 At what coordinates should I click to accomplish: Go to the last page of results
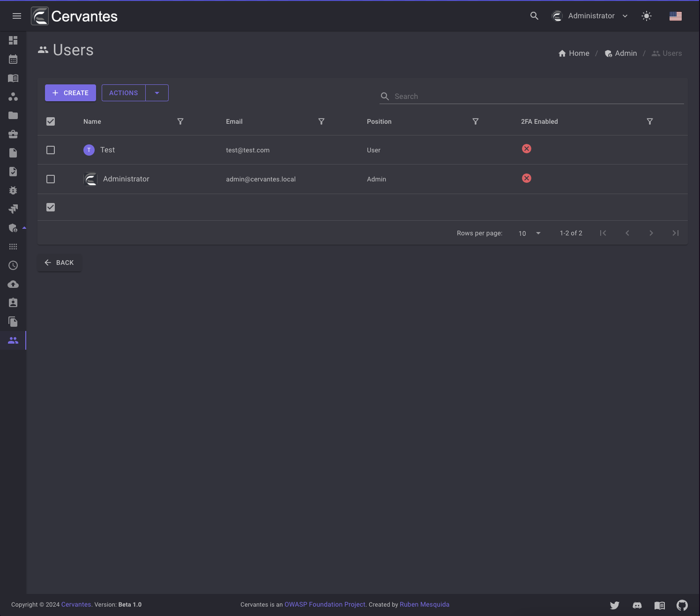676,233
